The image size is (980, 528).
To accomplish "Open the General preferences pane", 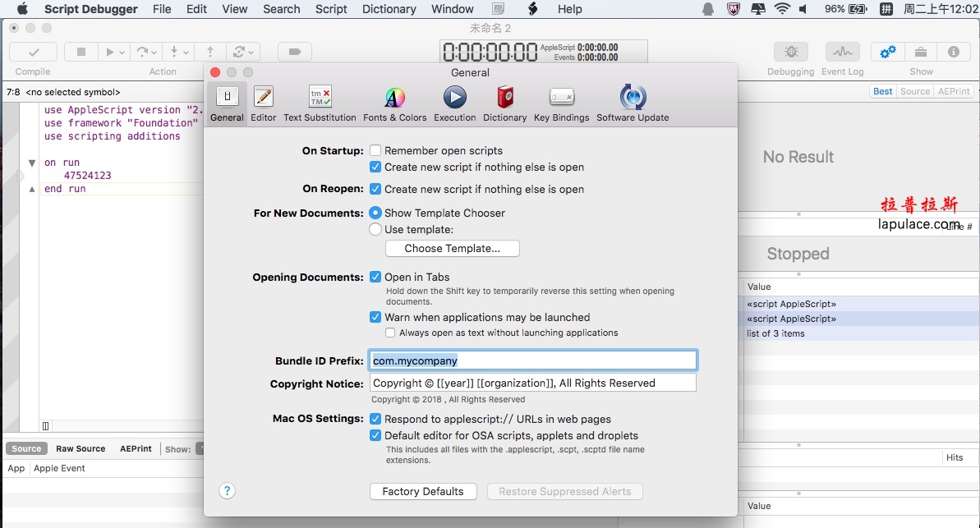I will coord(227,103).
